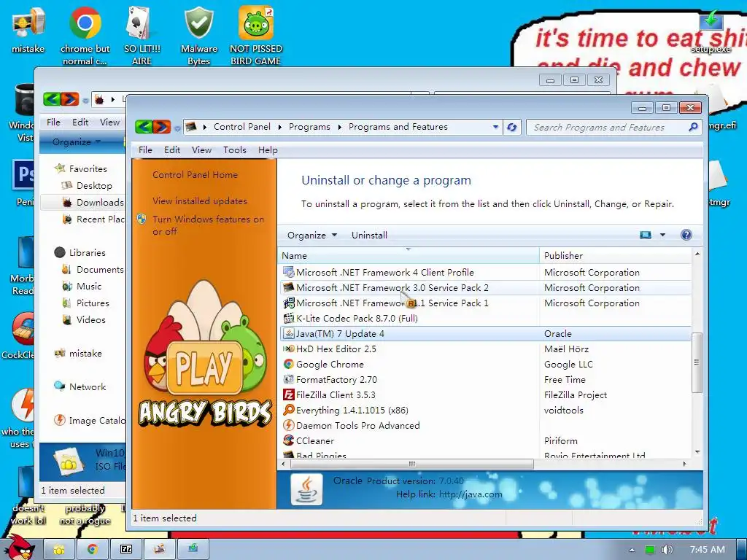Click the Daemon Tools Pro Advanced icon
Viewport: 747px width, 560px height.
pyautogui.click(x=288, y=425)
